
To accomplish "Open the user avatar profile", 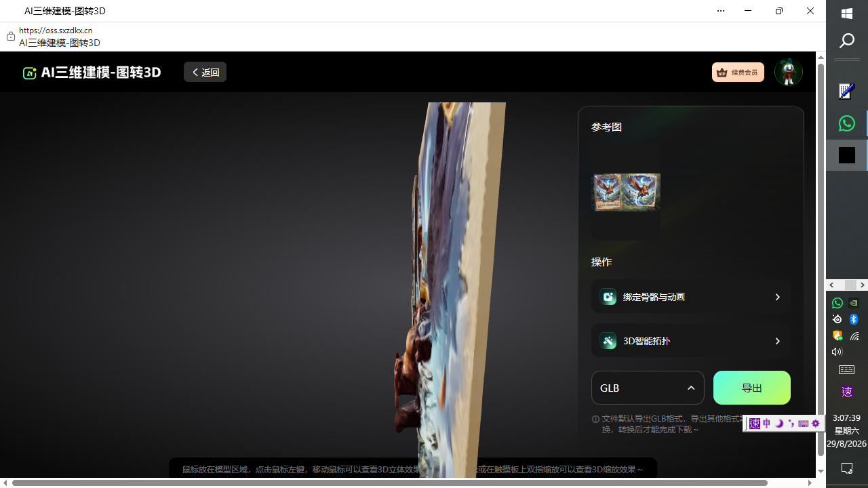I will pos(788,72).
